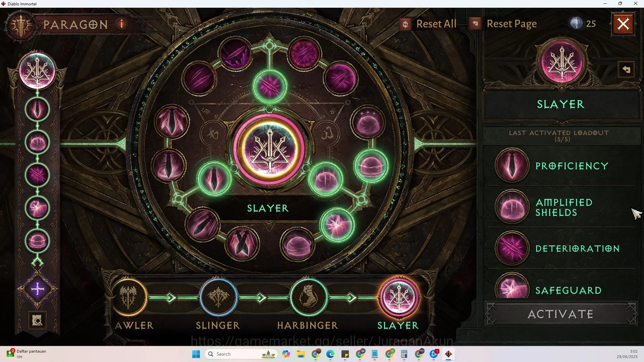Click the 'Last Activated Loadout (5/5)' header
This screenshot has width=644, height=362.
(x=562, y=136)
